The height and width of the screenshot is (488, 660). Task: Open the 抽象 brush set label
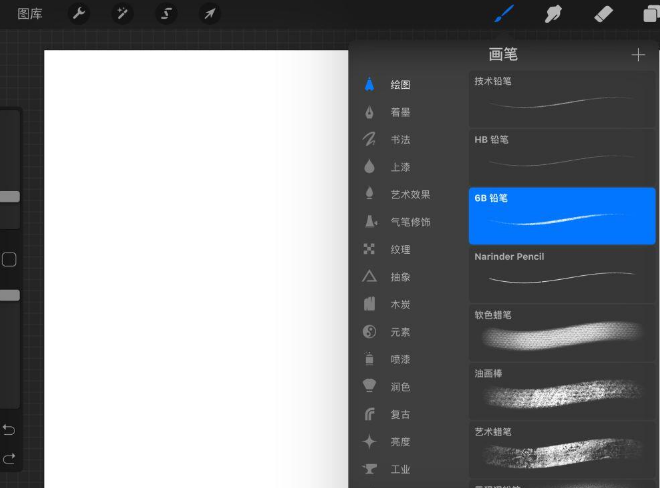tap(400, 277)
